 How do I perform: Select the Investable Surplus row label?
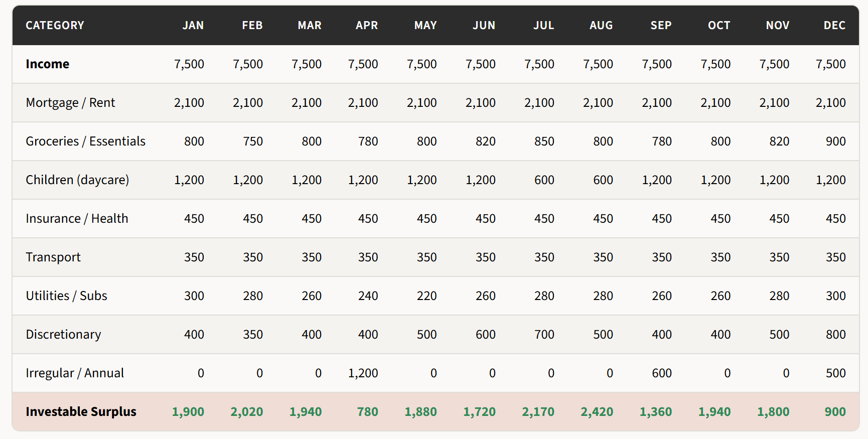click(81, 411)
